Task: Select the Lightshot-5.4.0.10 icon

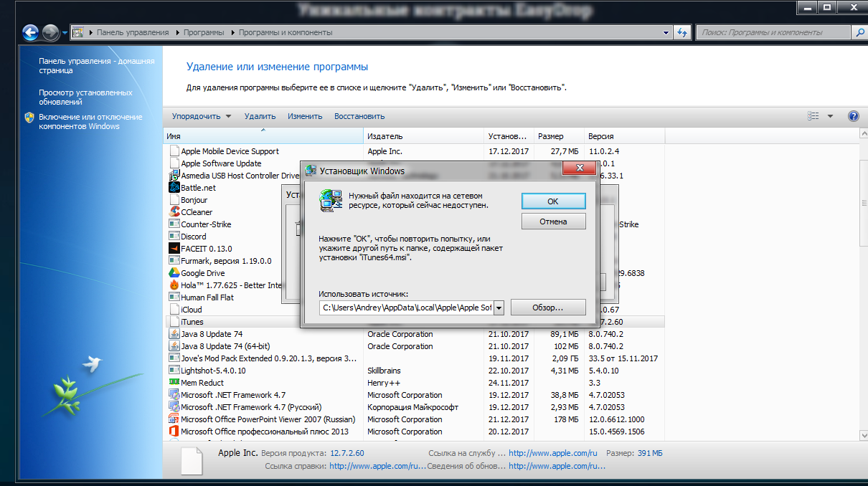Action: click(x=174, y=371)
